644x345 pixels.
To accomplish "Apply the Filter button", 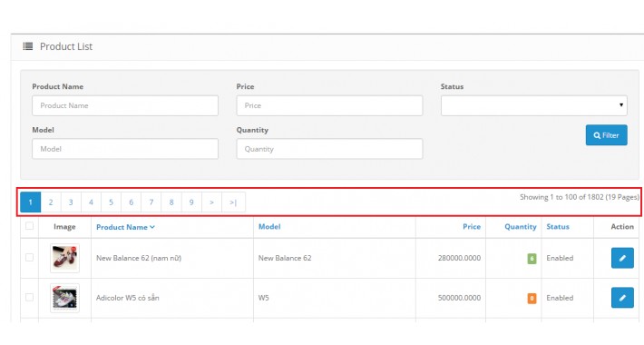I will [x=606, y=135].
